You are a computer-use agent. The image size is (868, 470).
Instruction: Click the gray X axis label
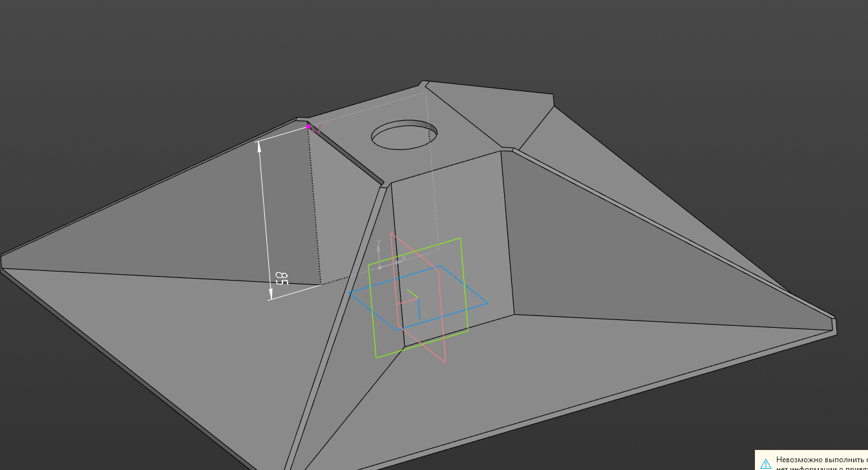tap(402, 258)
